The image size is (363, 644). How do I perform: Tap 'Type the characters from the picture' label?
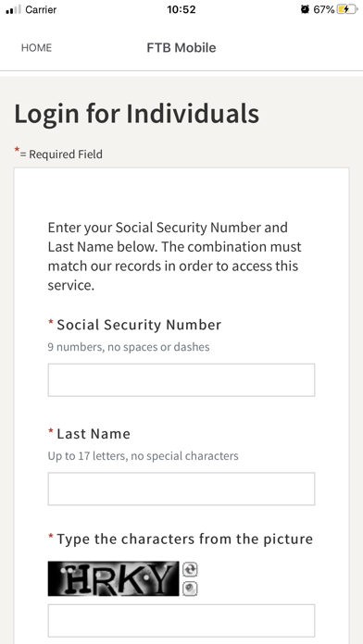[x=185, y=539]
